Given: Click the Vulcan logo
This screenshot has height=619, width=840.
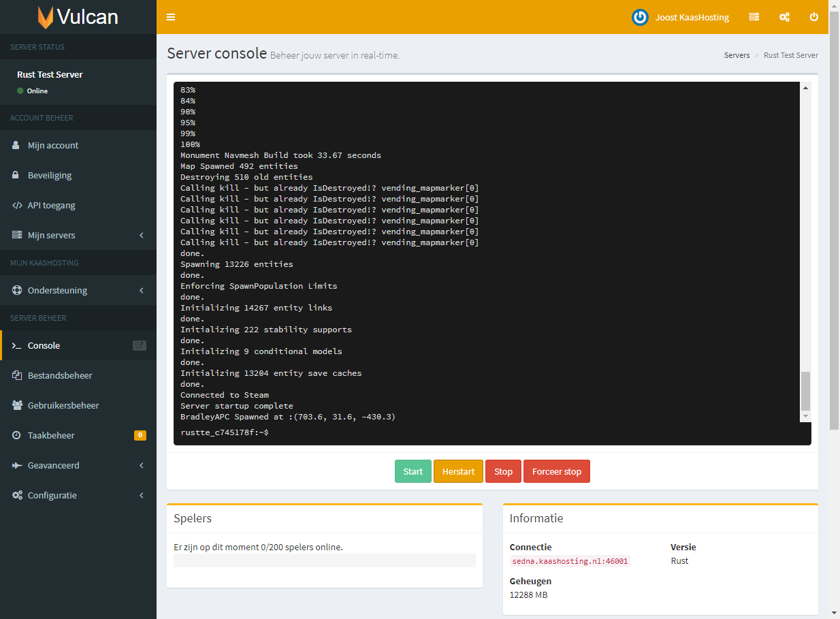Looking at the screenshot, I should tap(78, 17).
